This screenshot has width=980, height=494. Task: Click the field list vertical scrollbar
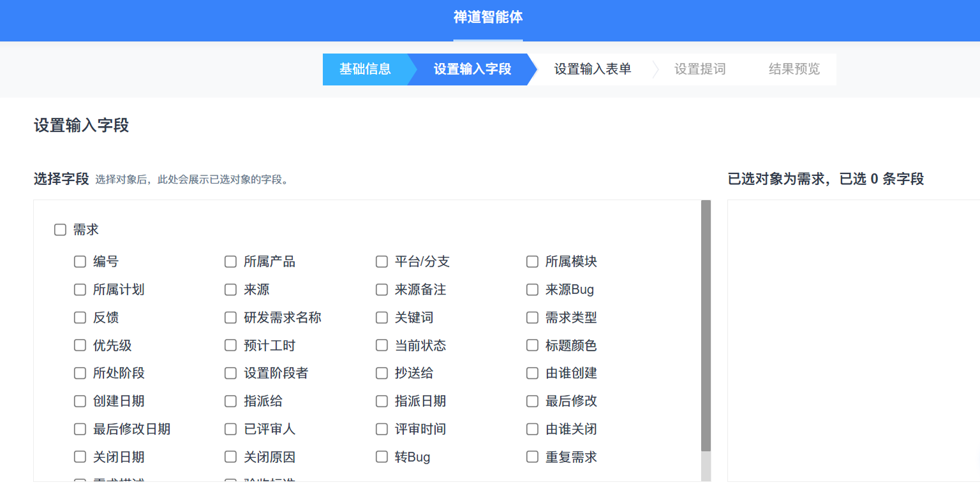(706, 326)
